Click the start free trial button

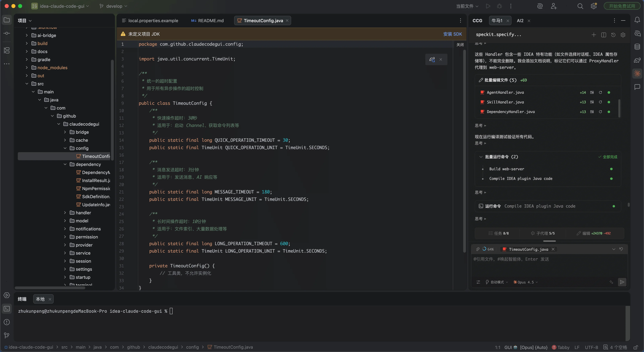click(x=622, y=6)
